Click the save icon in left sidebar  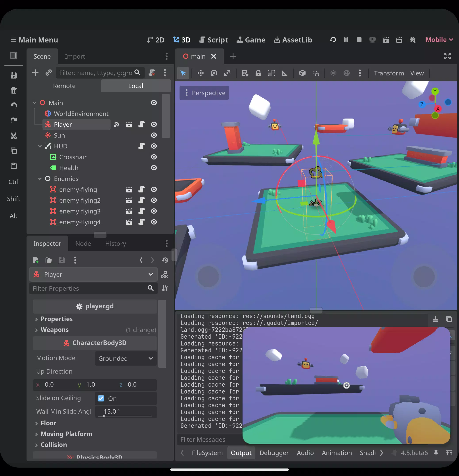coord(13,75)
